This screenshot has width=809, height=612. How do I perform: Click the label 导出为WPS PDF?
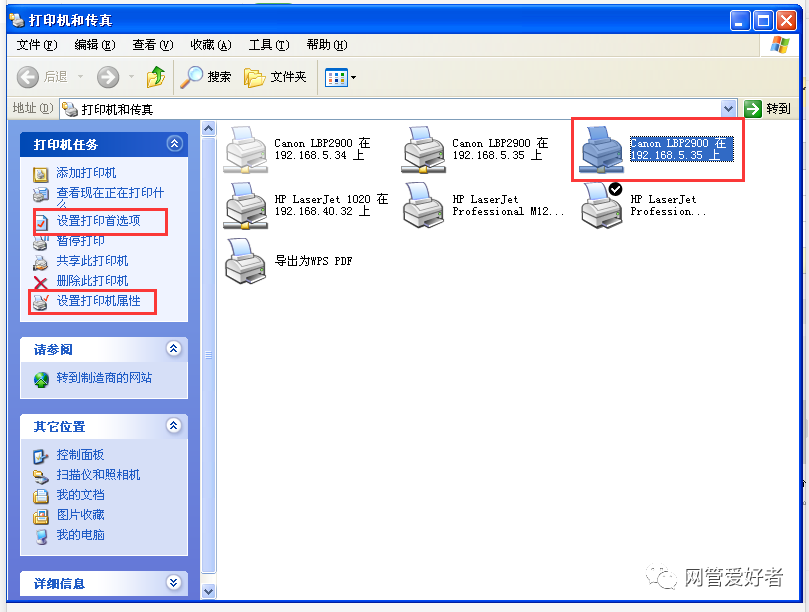coord(313,261)
